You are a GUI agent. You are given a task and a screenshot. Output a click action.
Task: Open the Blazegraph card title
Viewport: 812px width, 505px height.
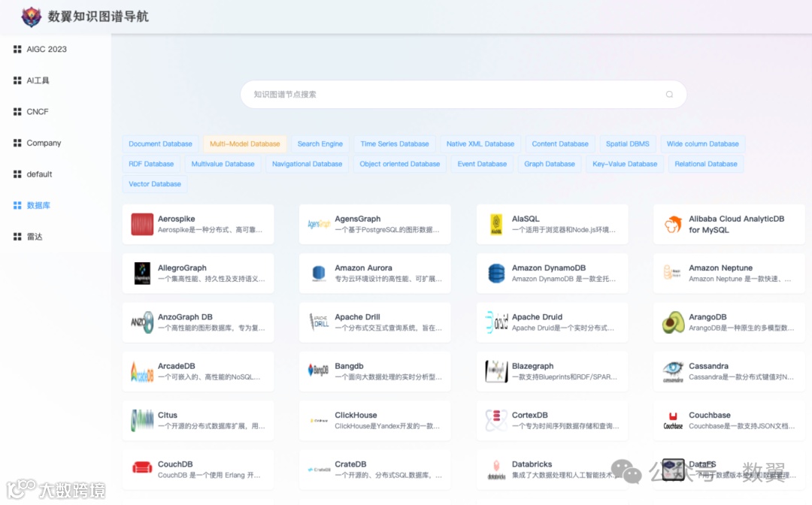tap(533, 366)
